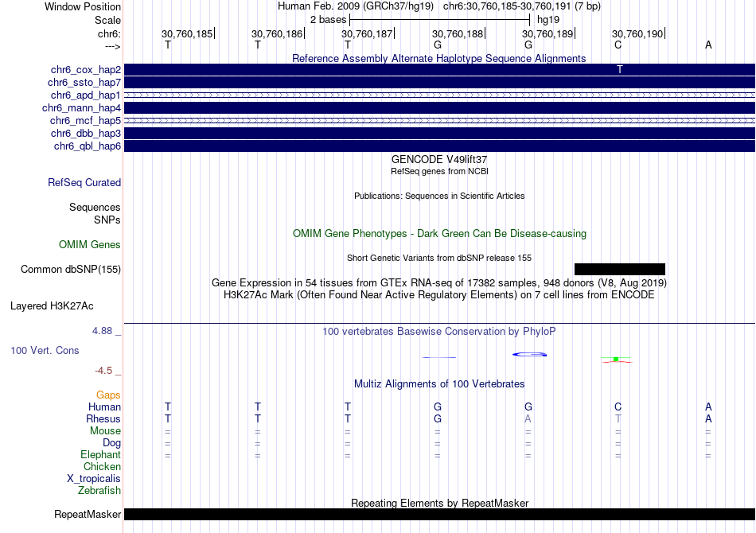Open the OMIM Genes track label
Viewport: 756px width, 533px height.
tap(90, 245)
